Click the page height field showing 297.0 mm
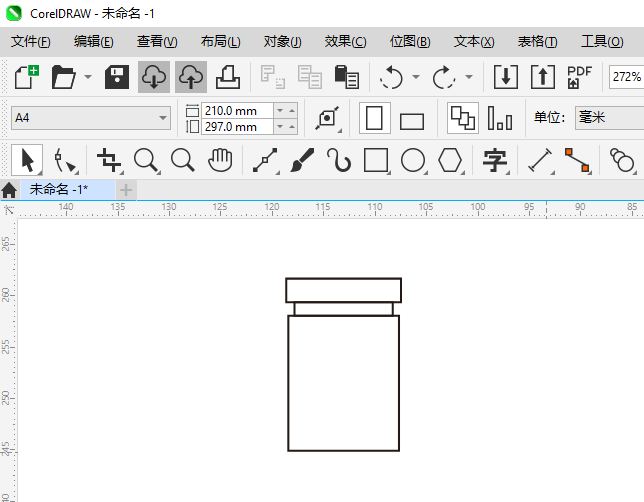644x502 pixels. pyautogui.click(x=237, y=127)
